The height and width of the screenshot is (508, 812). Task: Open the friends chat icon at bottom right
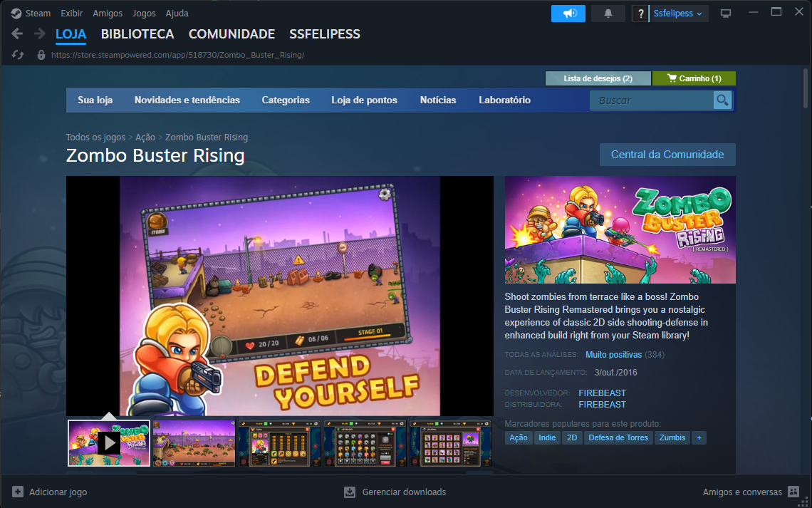click(x=793, y=492)
